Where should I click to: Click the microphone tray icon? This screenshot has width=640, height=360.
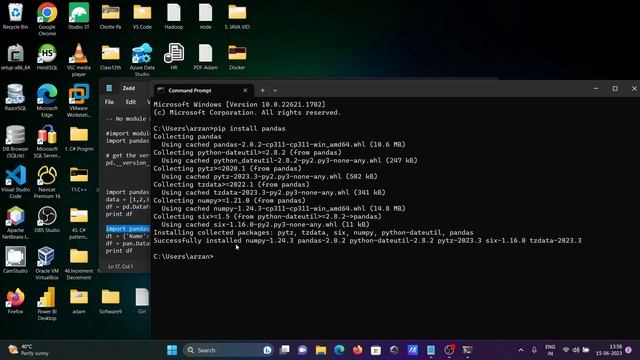534,350
